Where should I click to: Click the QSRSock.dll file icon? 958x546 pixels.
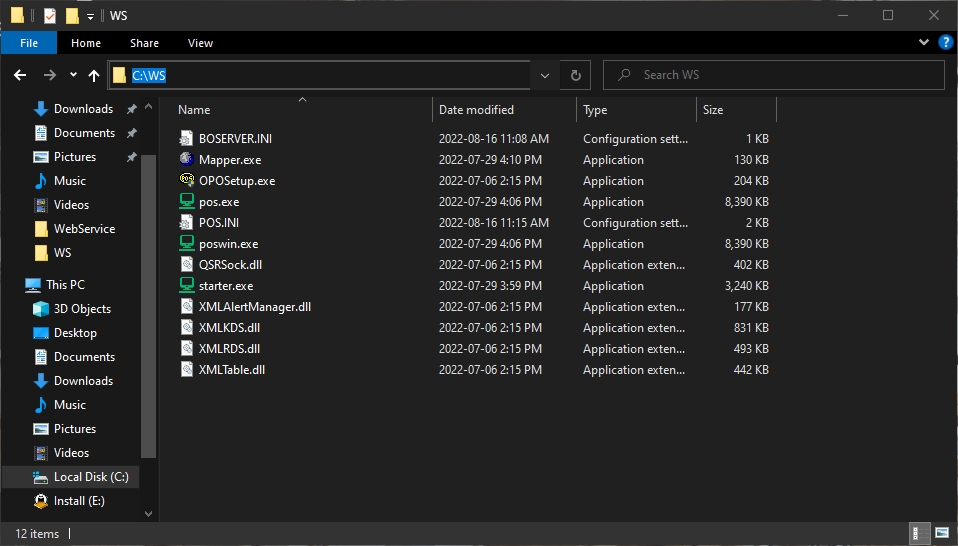tap(187, 265)
